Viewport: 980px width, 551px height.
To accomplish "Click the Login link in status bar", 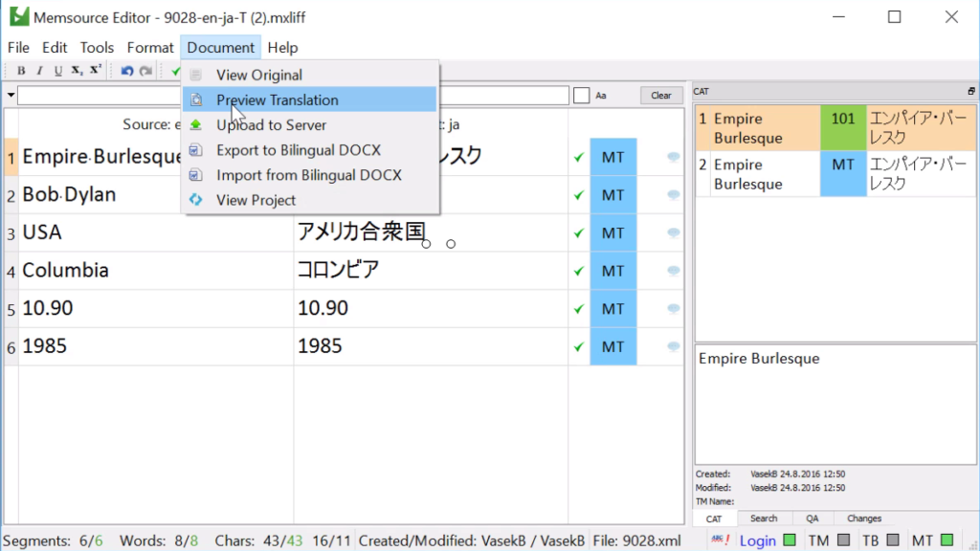I will pos(758,540).
